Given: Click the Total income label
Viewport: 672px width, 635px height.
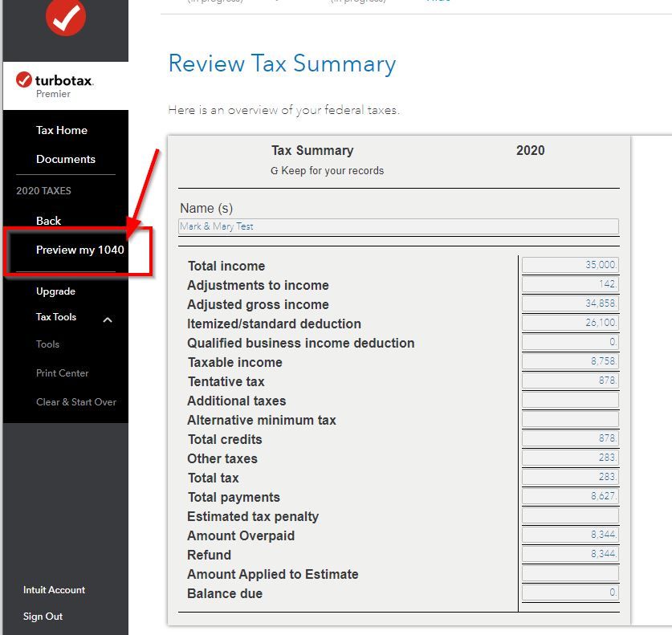Looking at the screenshot, I should [226, 266].
